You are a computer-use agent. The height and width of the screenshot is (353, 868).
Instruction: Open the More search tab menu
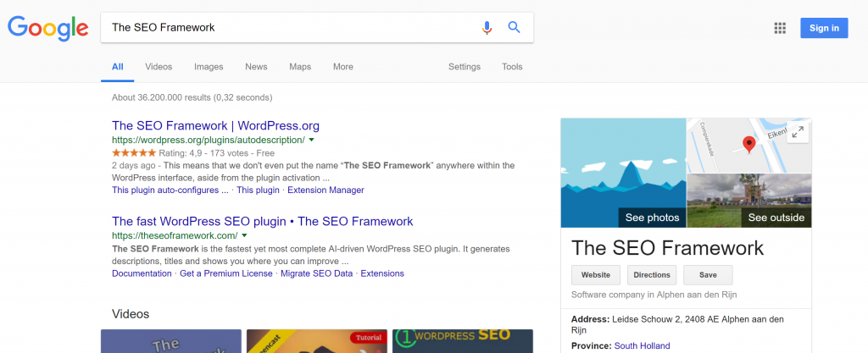coord(343,67)
